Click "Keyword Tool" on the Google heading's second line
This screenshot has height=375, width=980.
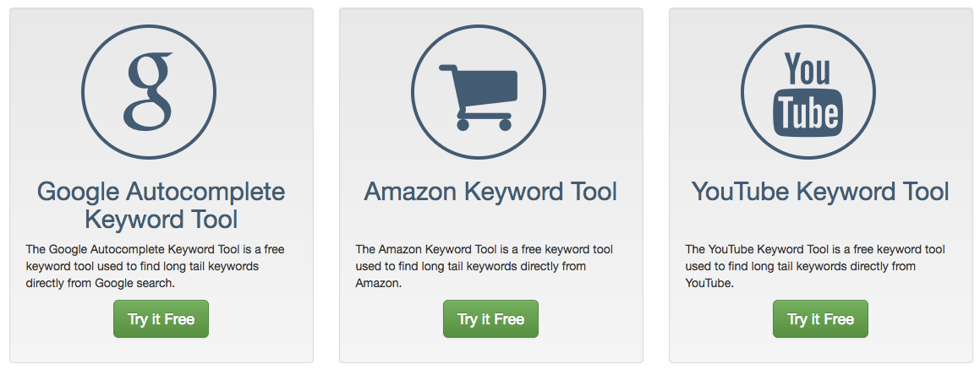(x=162, y=220)
